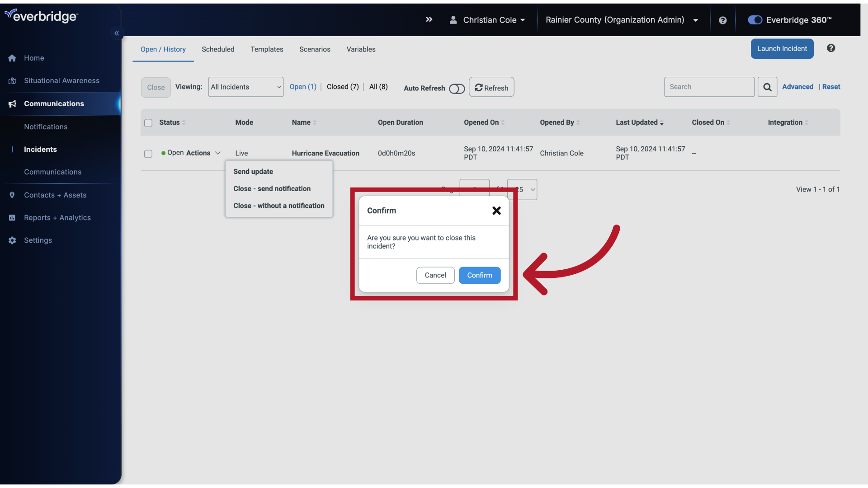
Task: Open Notifications in sidebar
Action: [46, 127]
